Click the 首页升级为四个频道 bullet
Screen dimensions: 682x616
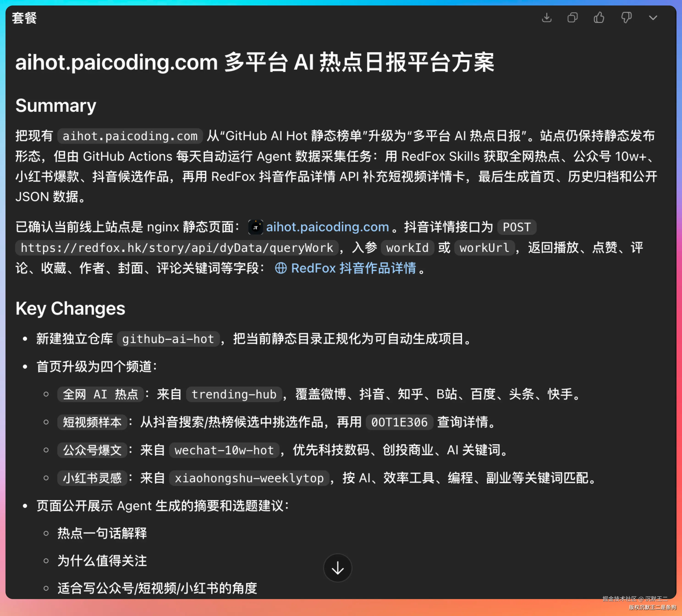coord(97,366)
